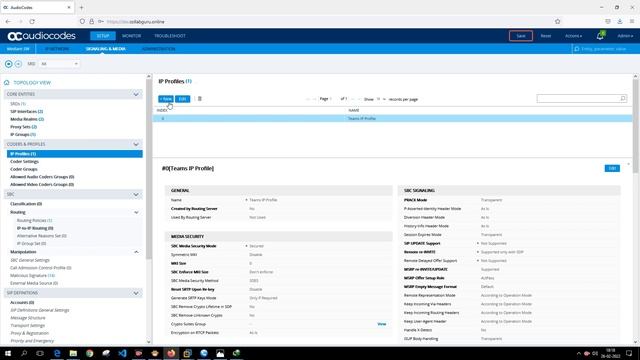Click the View link for Crypto Suites Group
The height and width of the screenshot is (360, 640).
tap(382, 324)
